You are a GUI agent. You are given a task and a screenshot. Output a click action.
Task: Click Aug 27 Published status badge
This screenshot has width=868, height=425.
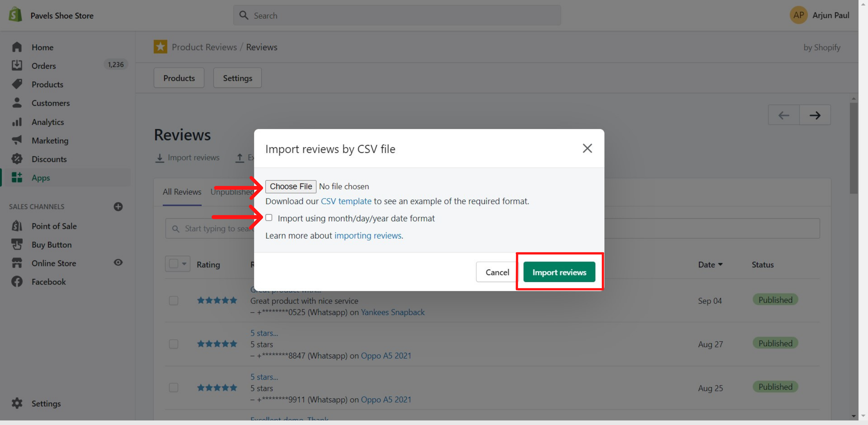pyautogui.click(x=775, y=343)
